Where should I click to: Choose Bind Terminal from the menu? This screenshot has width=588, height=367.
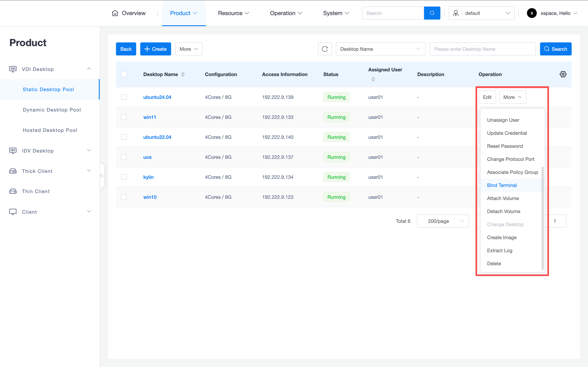coord(502,185)
